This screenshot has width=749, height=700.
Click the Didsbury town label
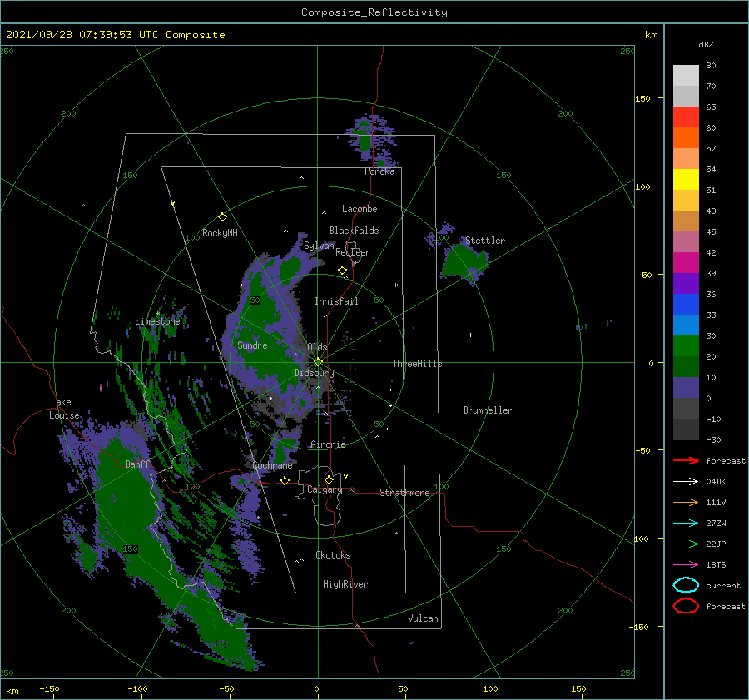pyautogui.click(x=314, y=373)
